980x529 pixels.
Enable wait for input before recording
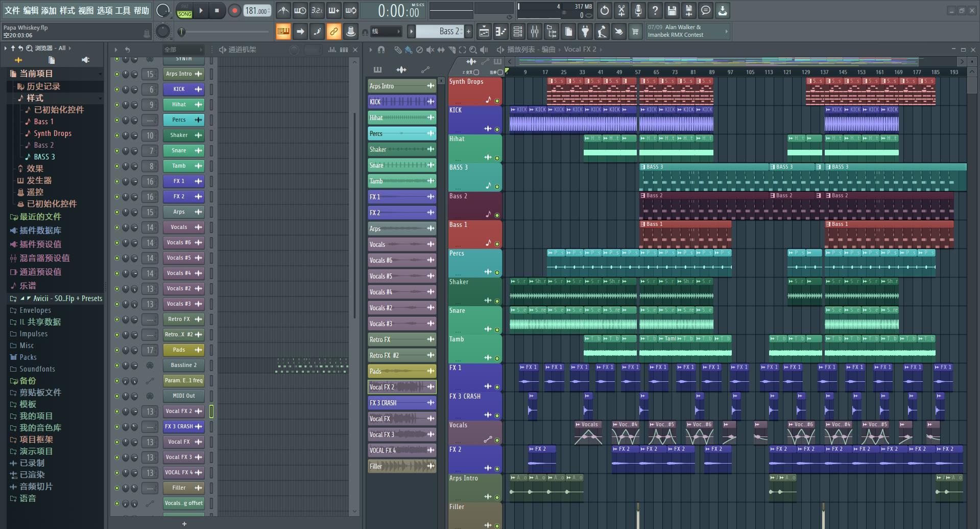(300, 10)
